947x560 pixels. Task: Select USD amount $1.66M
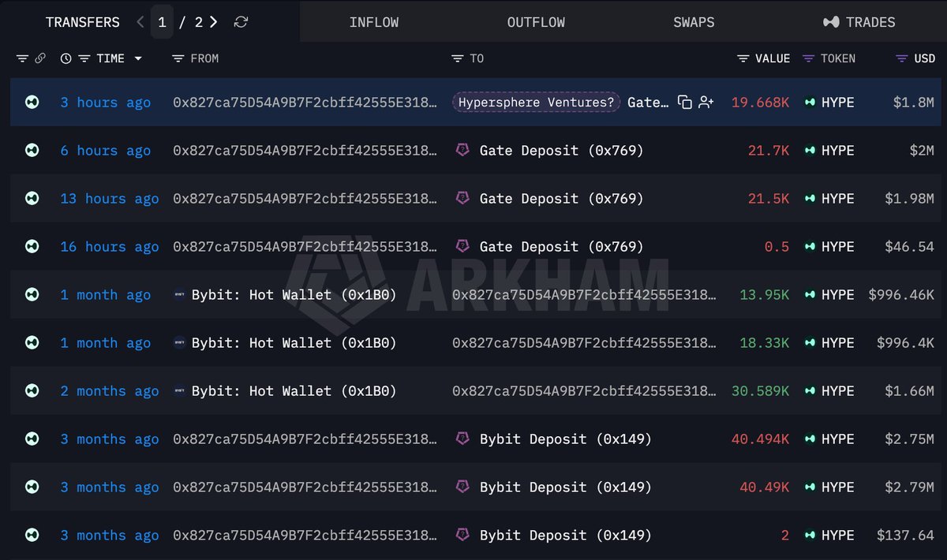coord(909,391)
